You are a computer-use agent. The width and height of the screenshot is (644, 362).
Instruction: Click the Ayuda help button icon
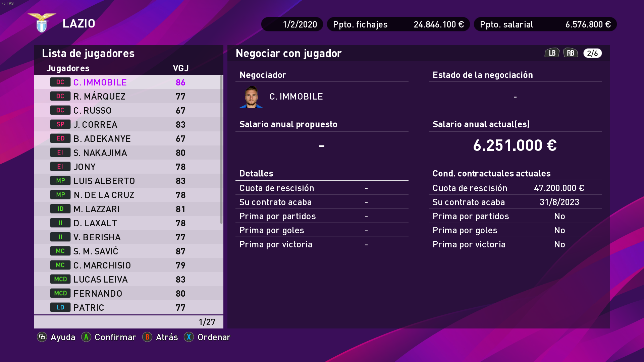[x=42, y=337]
